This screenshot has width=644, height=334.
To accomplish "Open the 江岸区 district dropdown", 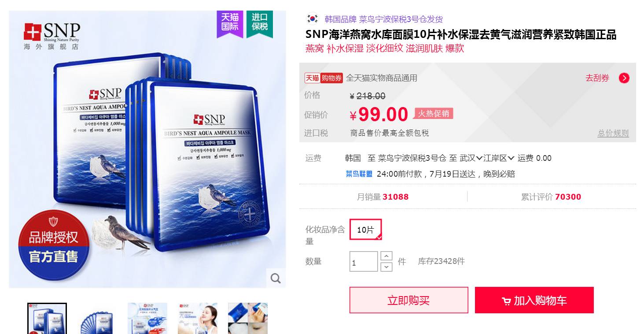I will 499,158.
